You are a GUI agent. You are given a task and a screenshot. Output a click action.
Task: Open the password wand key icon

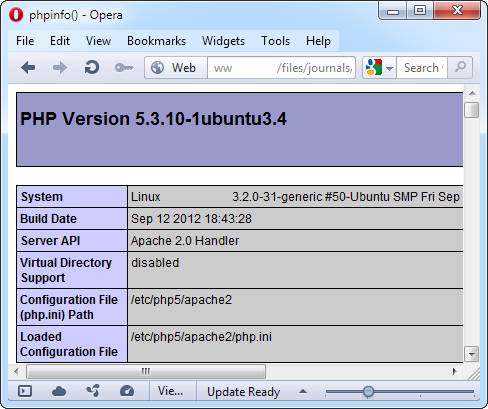(124, 68)
